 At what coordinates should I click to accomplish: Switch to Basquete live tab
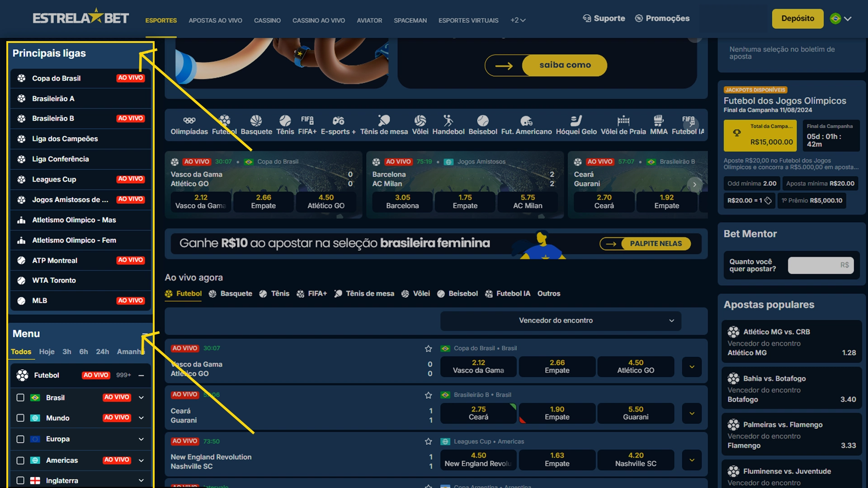[231, 294]
